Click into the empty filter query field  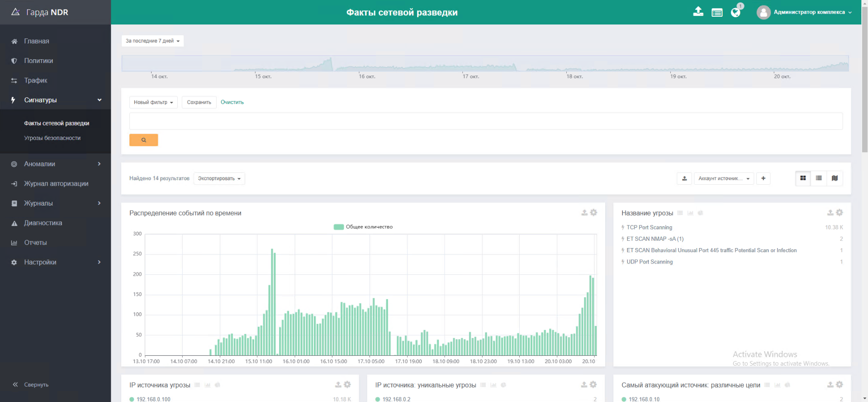[x=485, y=121]
